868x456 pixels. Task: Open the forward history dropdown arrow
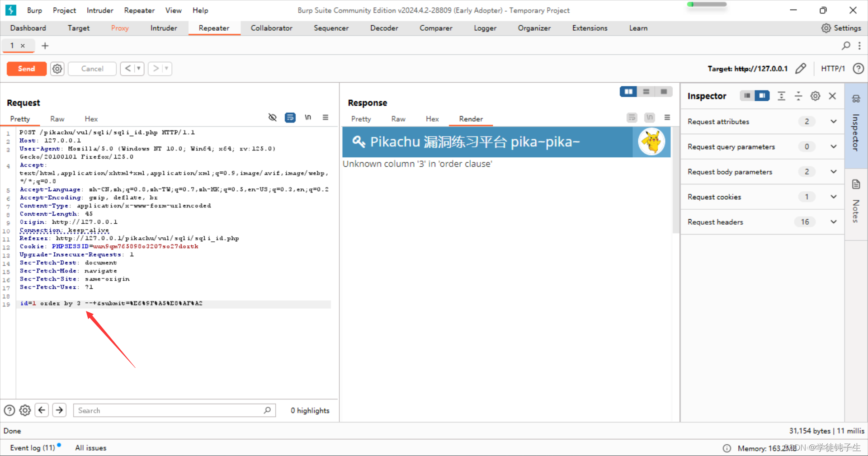tap(166, 69)
